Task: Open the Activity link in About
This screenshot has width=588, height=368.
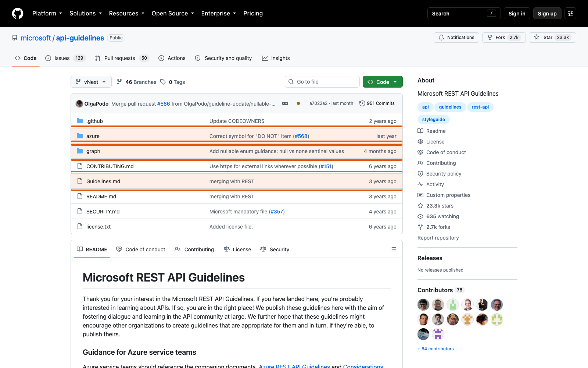Action: coord(431,184)
